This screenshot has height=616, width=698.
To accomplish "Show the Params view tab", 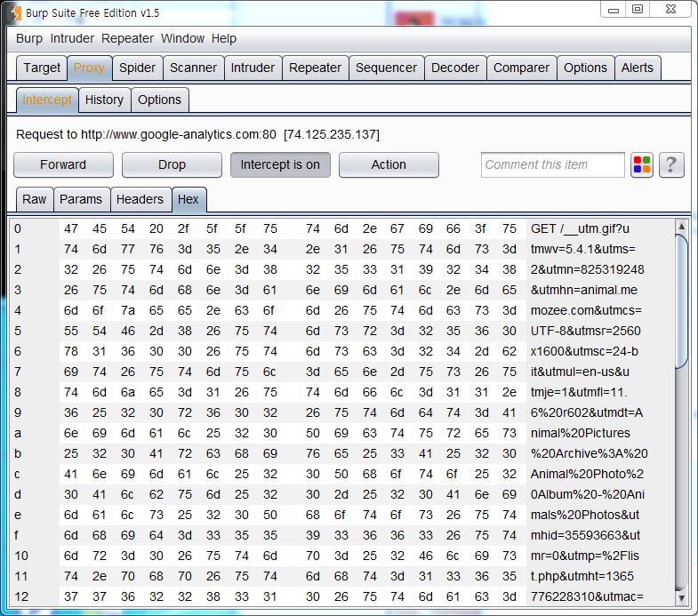I will [81, 199].
